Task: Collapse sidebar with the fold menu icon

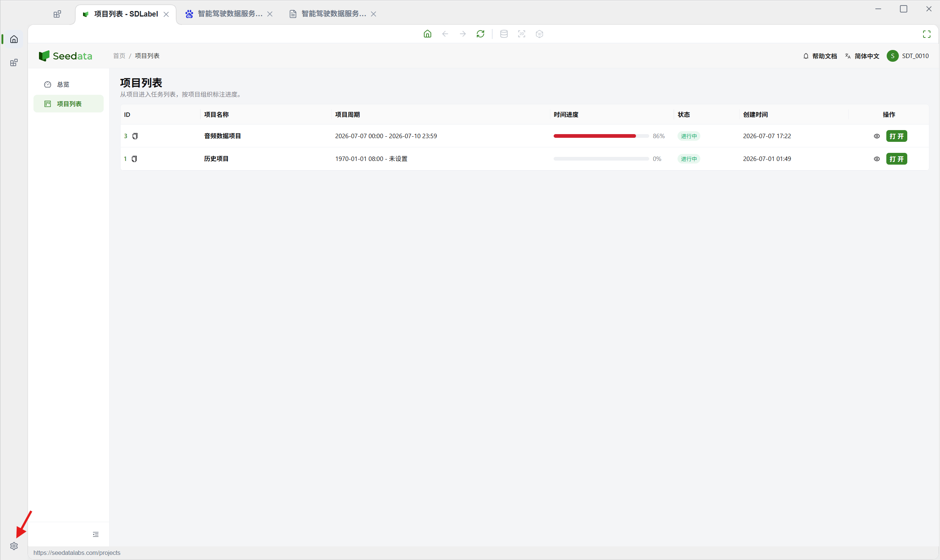Action: 96,534
